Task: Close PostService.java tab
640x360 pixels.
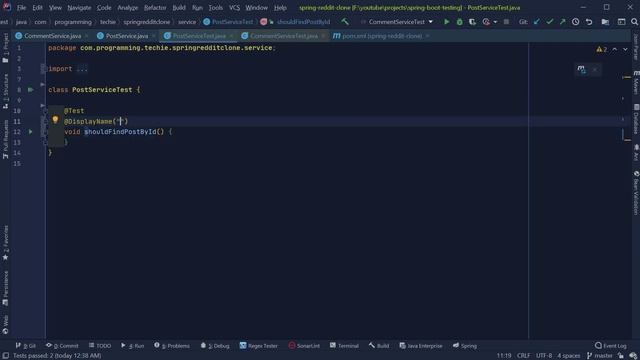Action: click(x=154, y=36)
